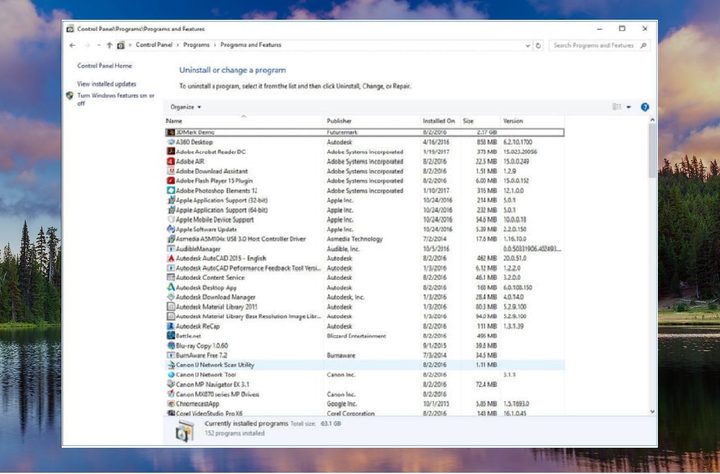This screenshot has height=474, width=720.
Task: Click the Up one level arrow
Action: (109, 45)
